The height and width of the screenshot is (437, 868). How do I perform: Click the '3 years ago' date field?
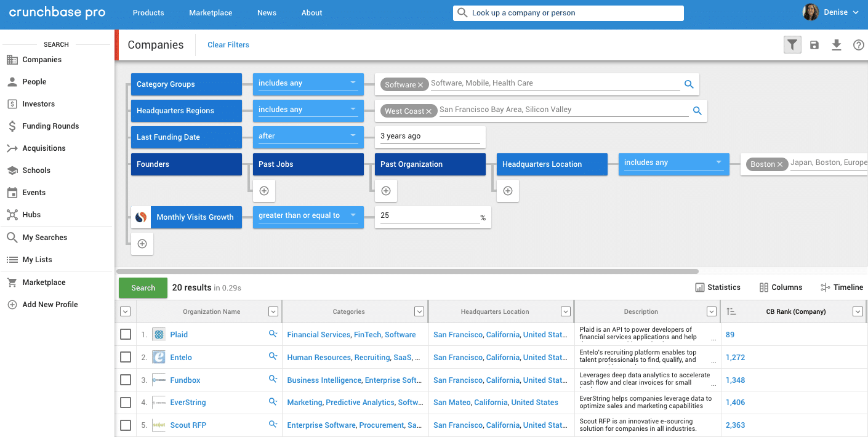coord(430,137)
